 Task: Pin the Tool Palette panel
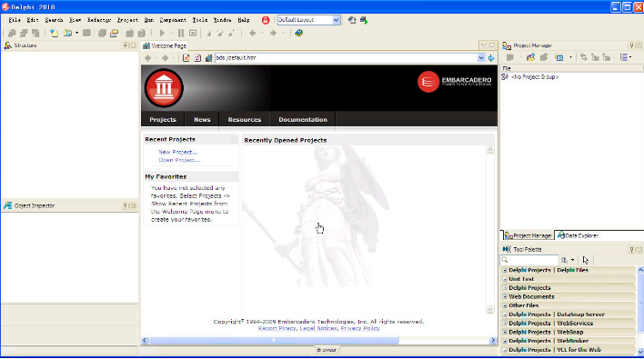point(631,249)
